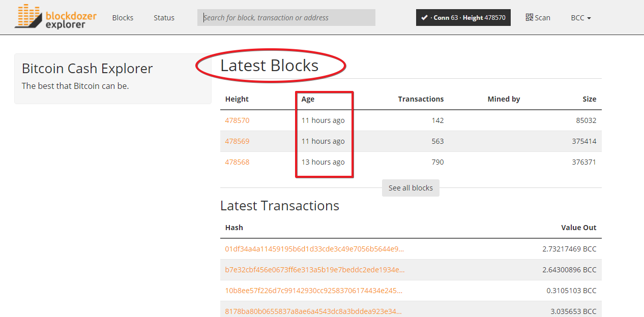Viewport: 644px width, 317px height.
Task: Open the Status menu item
Action: coord(164,17)
